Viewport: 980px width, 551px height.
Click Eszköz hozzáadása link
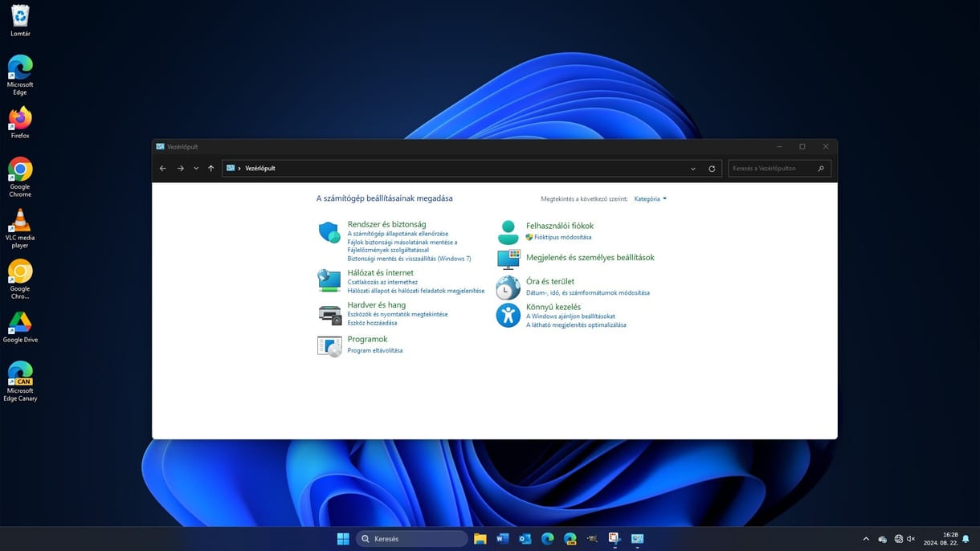click(372, 323)
